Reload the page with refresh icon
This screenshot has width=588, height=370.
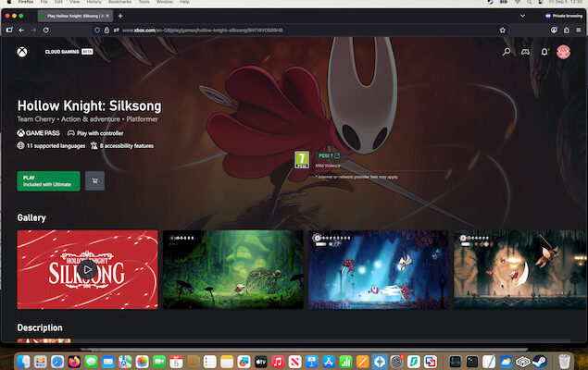point(45,30)
